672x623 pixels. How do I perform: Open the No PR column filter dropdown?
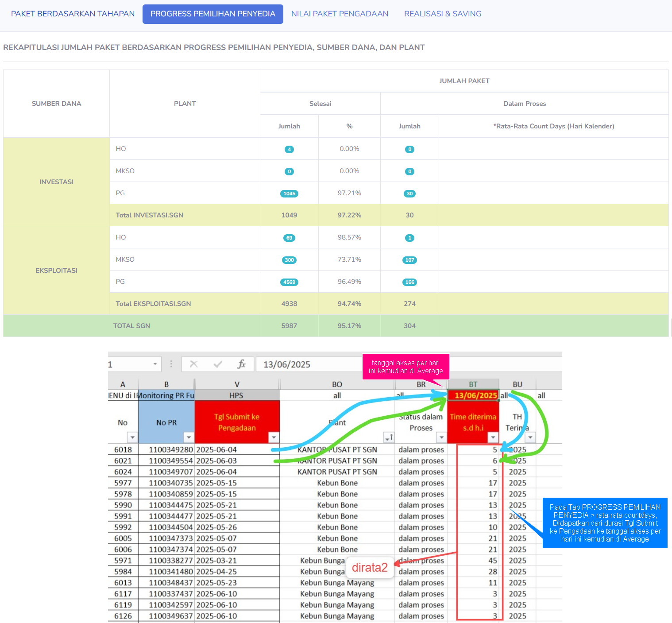(x=189, y=437)
